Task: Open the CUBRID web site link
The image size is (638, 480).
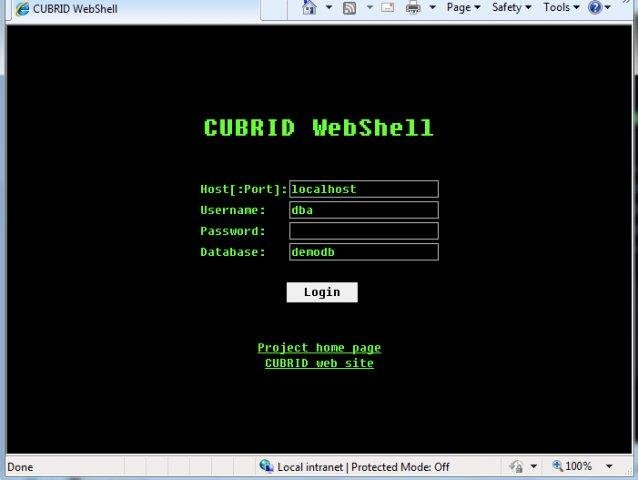Action: 319,363
